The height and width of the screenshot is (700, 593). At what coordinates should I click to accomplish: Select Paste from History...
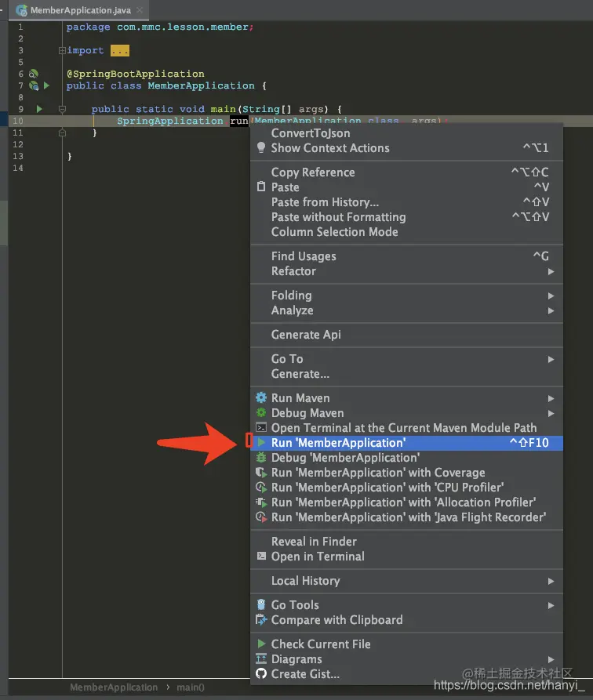[406, 201]
